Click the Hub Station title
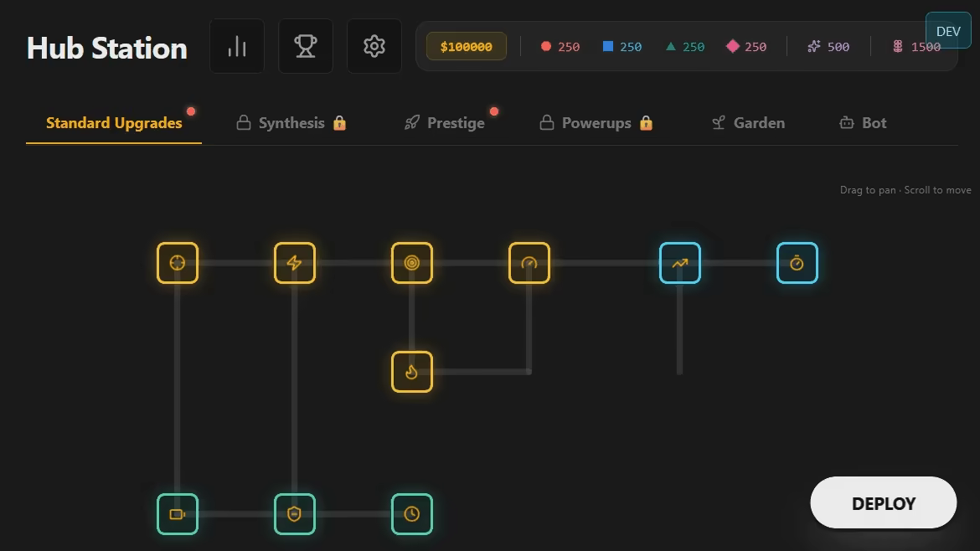980x551 pixels. pyautogui.click(x=107, y=48)
